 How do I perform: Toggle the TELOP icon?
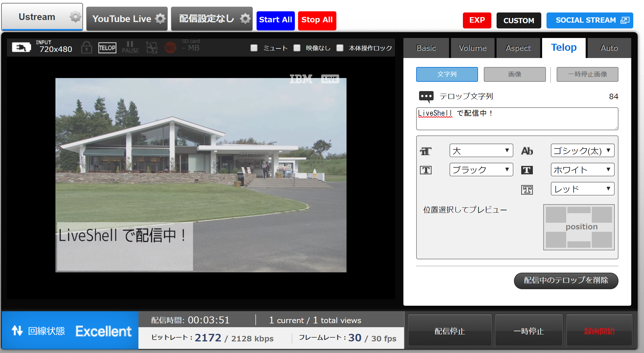point(107,48)
